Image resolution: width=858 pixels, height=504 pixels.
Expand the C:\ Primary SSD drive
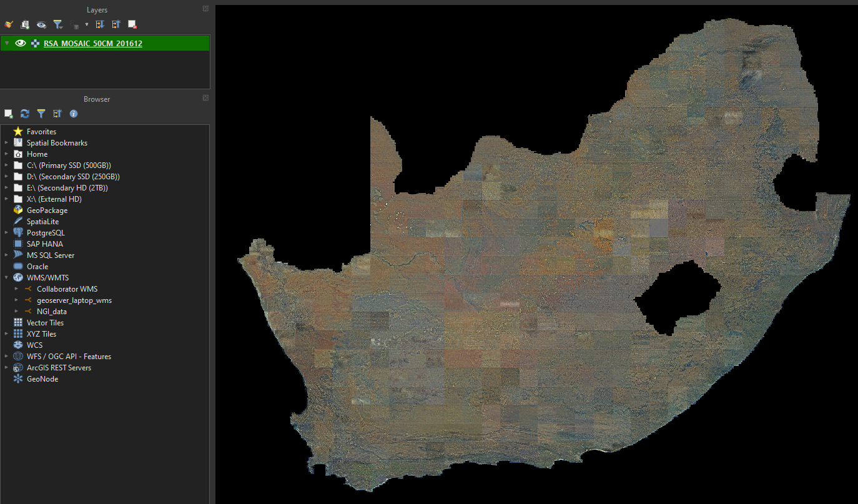(x=6, y=166)
